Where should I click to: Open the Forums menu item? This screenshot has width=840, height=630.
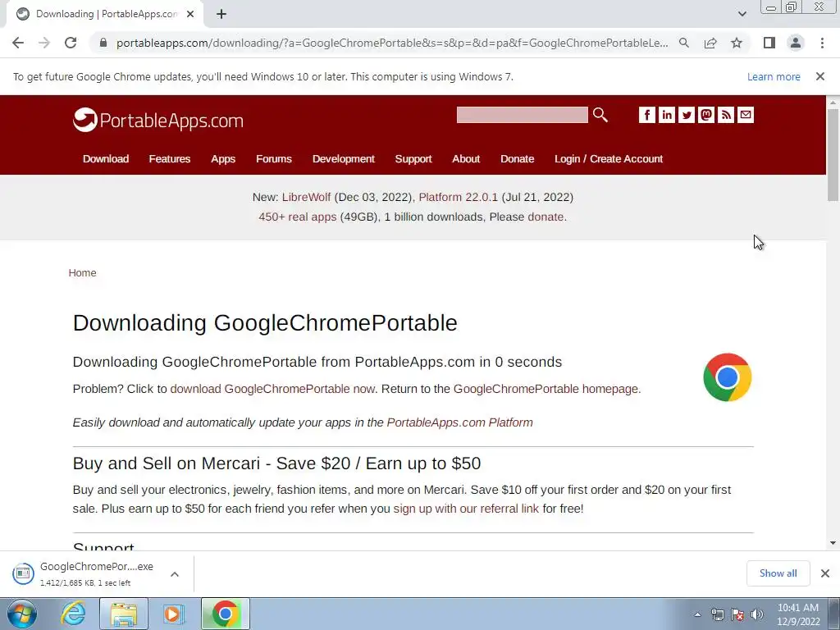click(274, 158)
